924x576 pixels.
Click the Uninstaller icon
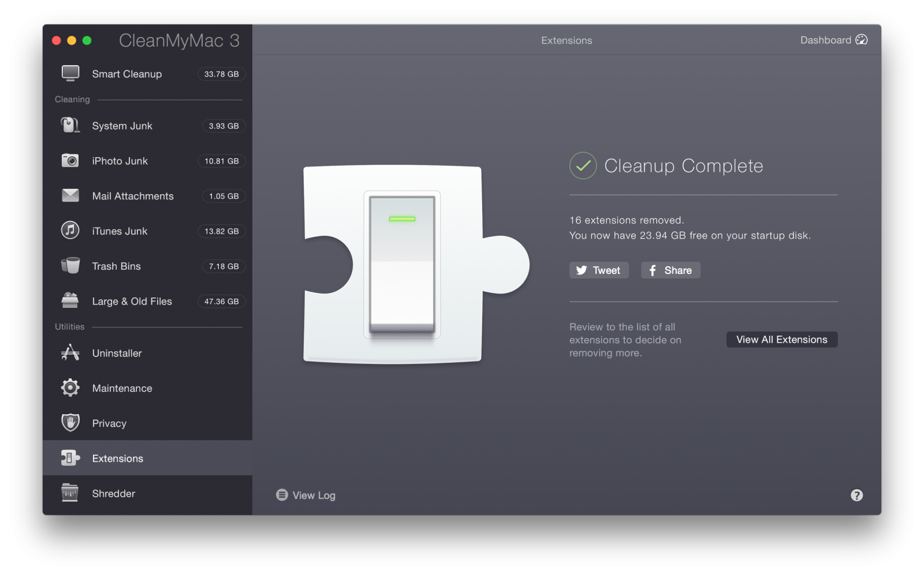pyautogui.click(x=70, y=352)
